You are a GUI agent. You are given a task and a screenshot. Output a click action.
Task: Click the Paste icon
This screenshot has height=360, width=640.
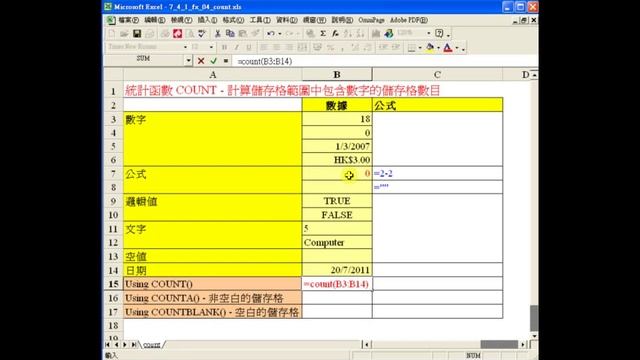point(243,33)
